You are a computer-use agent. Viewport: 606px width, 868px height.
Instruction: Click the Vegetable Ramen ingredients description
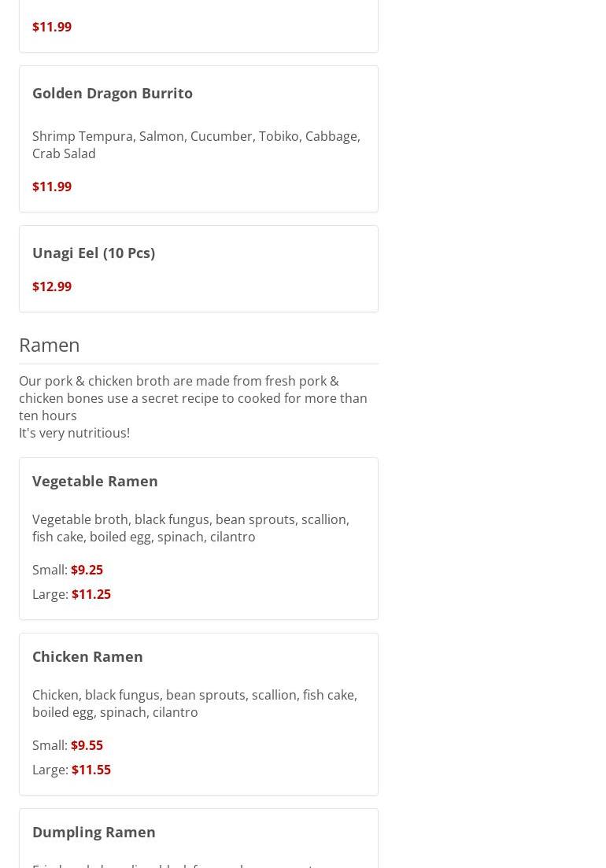(191, 528)
